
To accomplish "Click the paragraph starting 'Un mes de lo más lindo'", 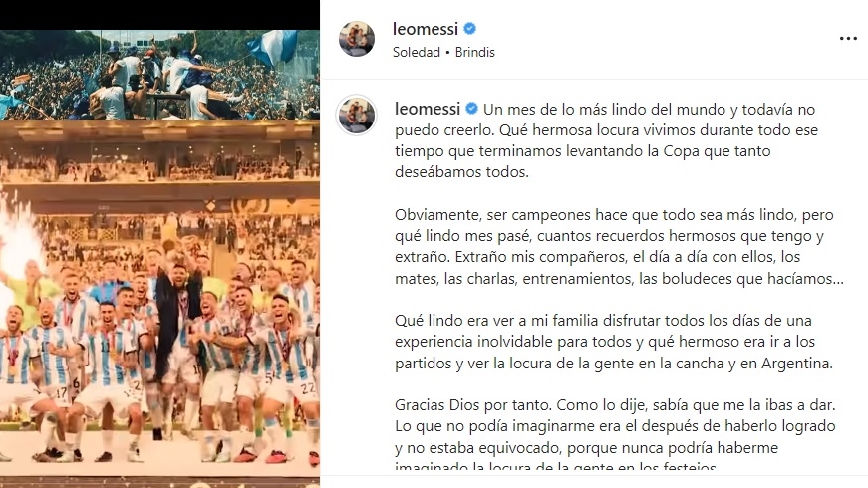I will pos(606,140).
